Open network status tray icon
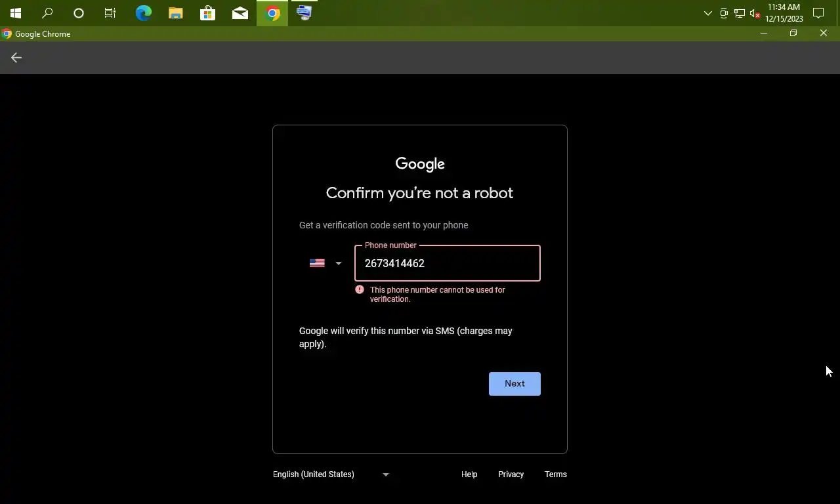Screen dimensions: 840x504 pyautogui.click(x=740, y=13)
